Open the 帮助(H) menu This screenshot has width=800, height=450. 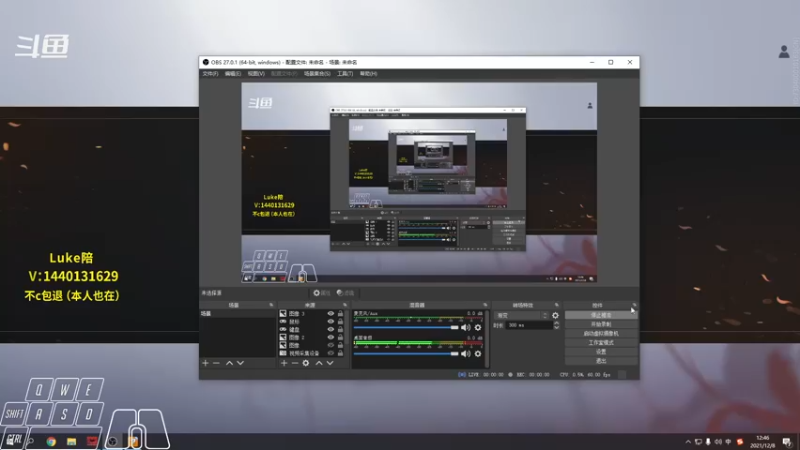(368, 74)
